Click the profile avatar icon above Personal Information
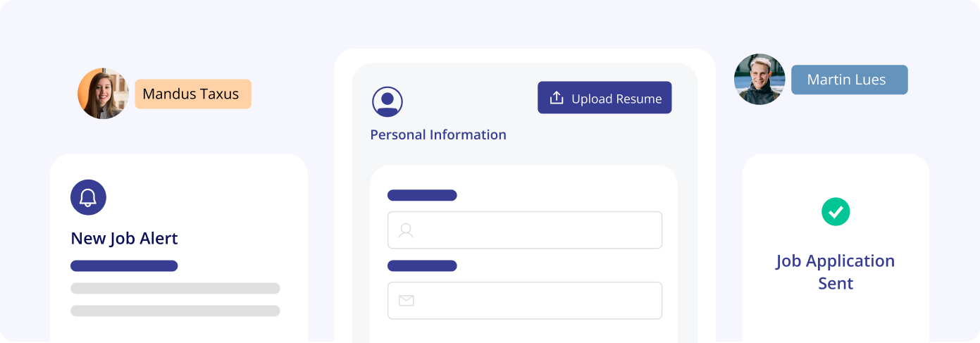 387,102
